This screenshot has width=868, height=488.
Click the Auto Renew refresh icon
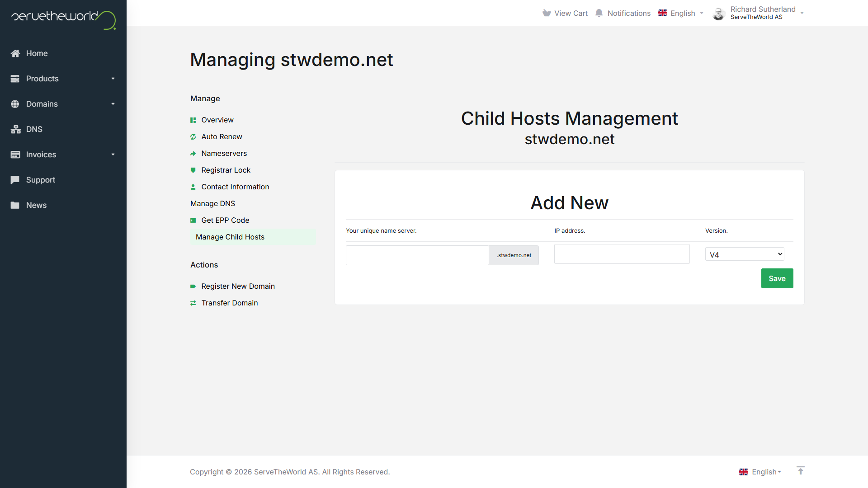pyautogui.click(x=193, y=137)
